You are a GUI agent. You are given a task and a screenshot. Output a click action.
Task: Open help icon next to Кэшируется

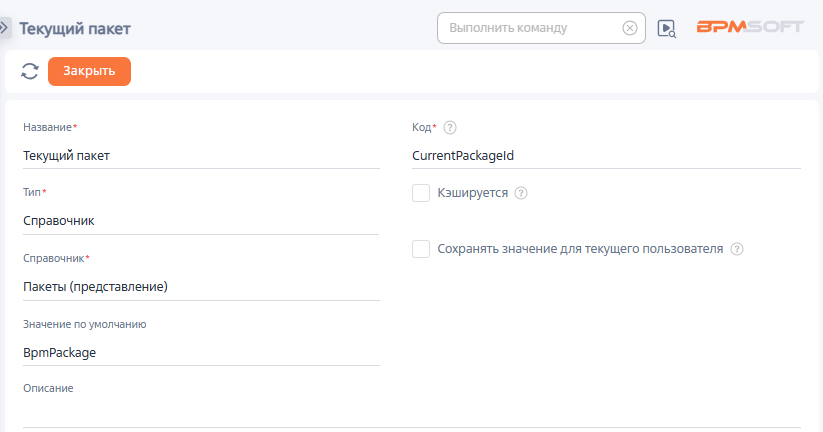(x=521, y=193)
